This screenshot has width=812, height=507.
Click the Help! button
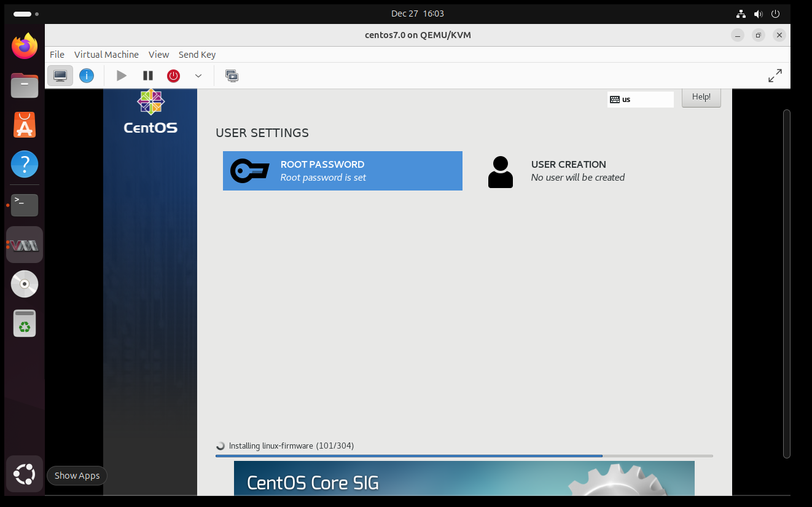coord(701,97)
